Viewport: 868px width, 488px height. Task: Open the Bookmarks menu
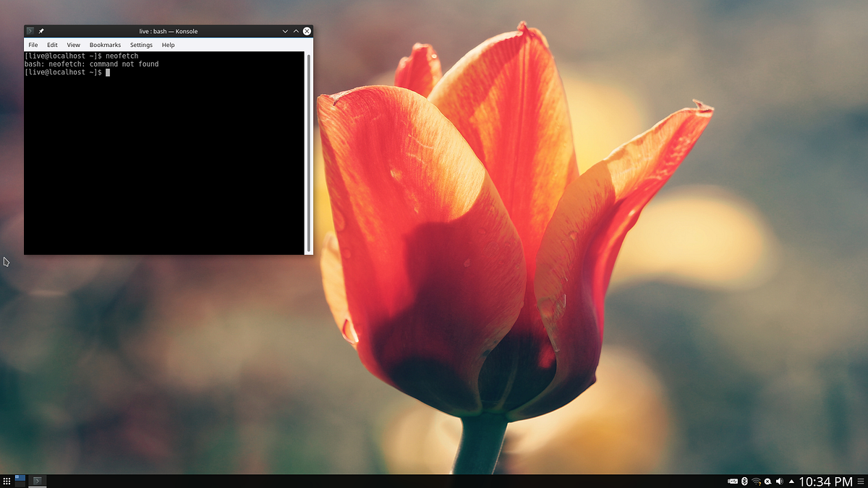[x=105, y=44]
